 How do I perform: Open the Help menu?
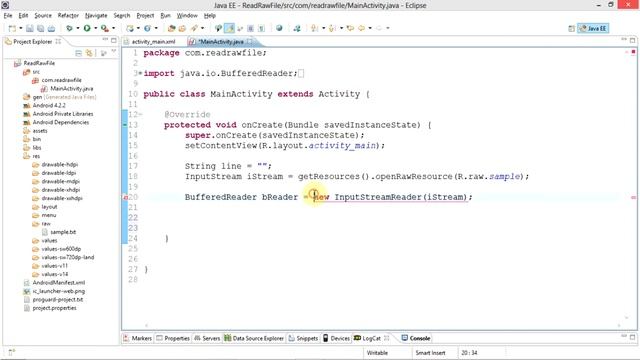click(x=210, y=16)
